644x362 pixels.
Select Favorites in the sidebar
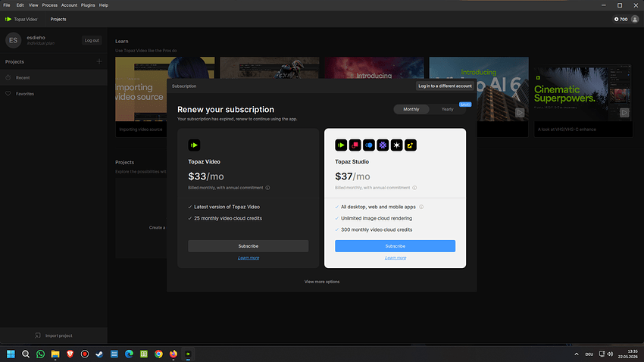coord(53,94)
